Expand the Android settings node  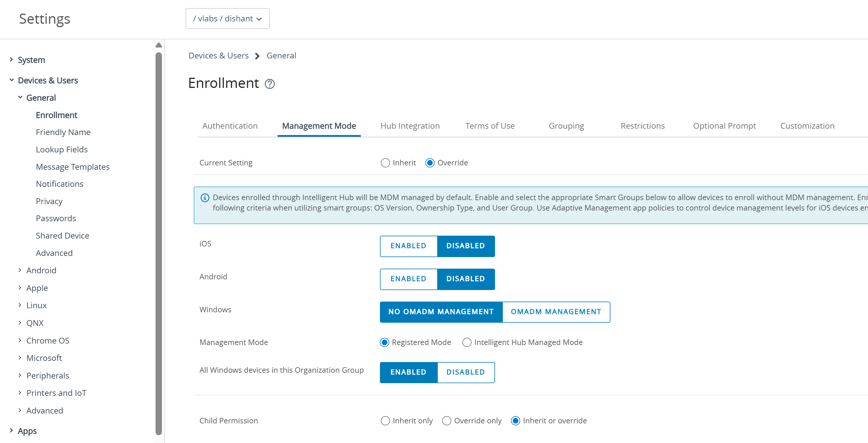[20, 270]
